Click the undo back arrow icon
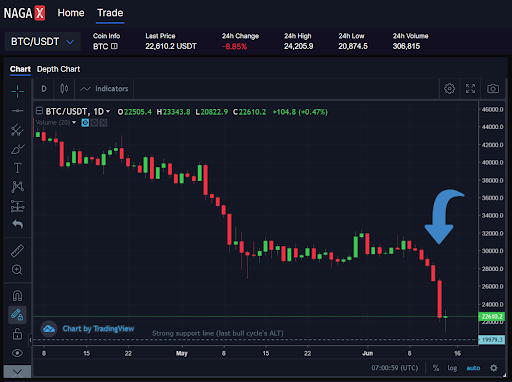Image resolution: width=512 pixels, height=382 pixels. pyautogui.click(x=17, y=224)
